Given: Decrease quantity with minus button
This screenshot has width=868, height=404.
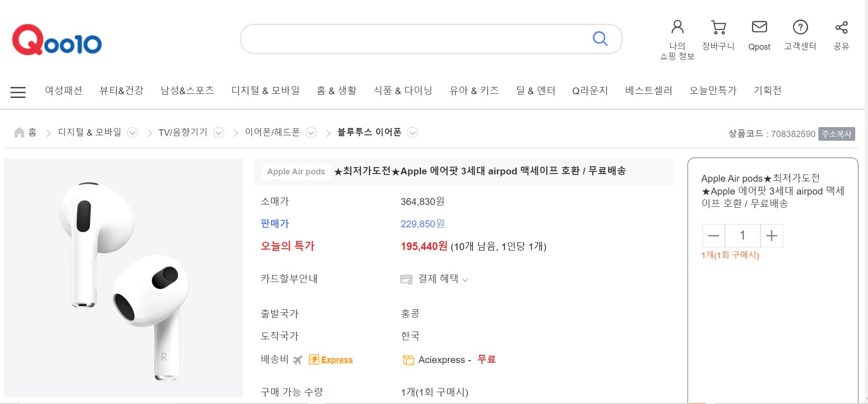Looking at the screenshot, I should 714,236.
